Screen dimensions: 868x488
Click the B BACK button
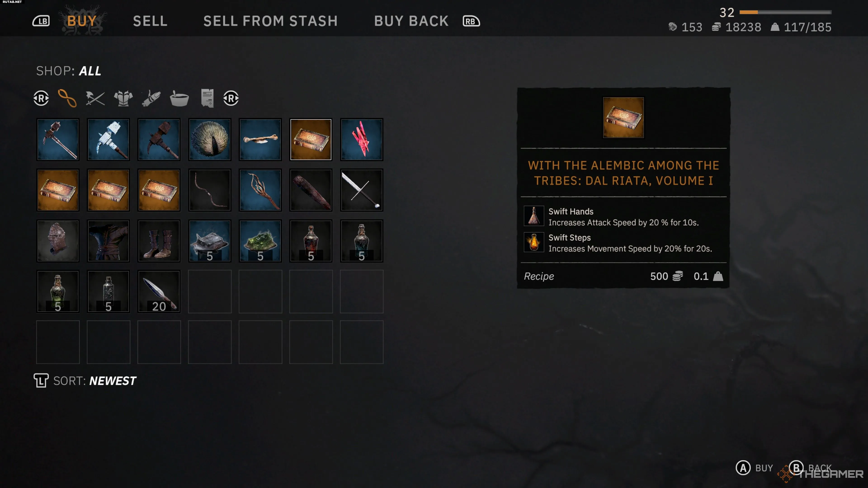click(x=810, y=468)
